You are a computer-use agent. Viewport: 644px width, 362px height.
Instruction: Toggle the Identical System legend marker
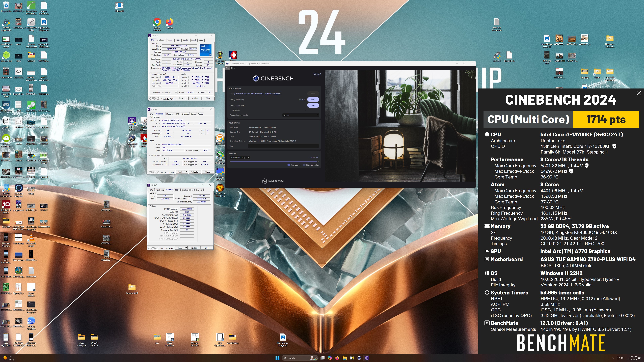(x=304, y=165)
